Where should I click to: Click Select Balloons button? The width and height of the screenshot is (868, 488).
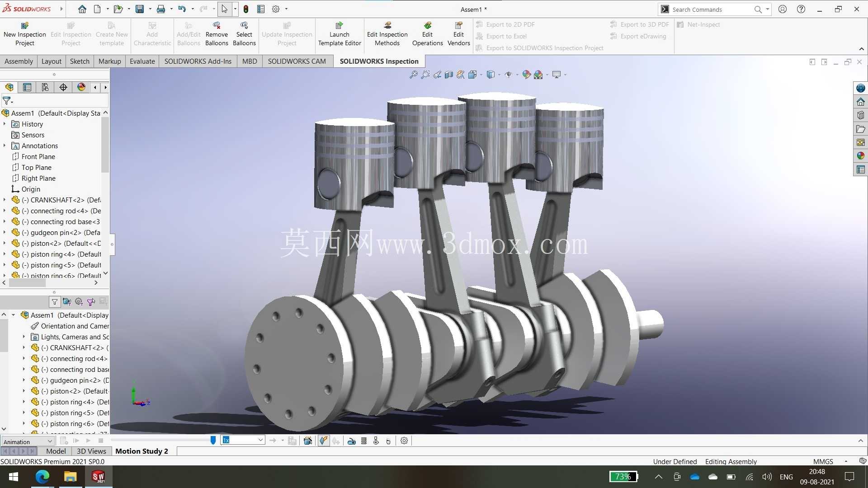(x=244, y=34)
